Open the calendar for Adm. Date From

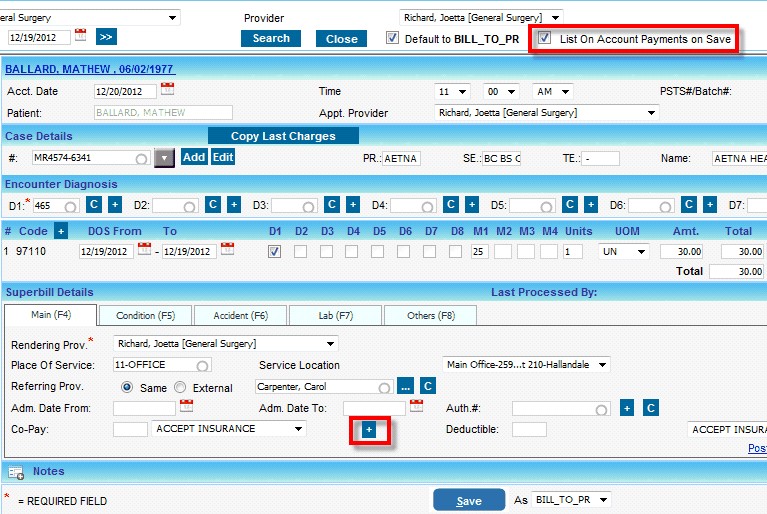tap(186, 407)
